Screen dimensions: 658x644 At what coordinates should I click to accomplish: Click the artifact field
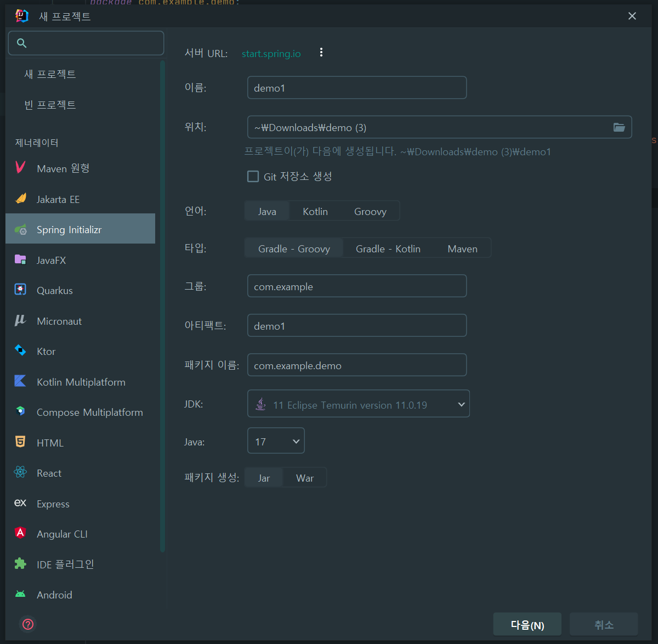[357, 325]
